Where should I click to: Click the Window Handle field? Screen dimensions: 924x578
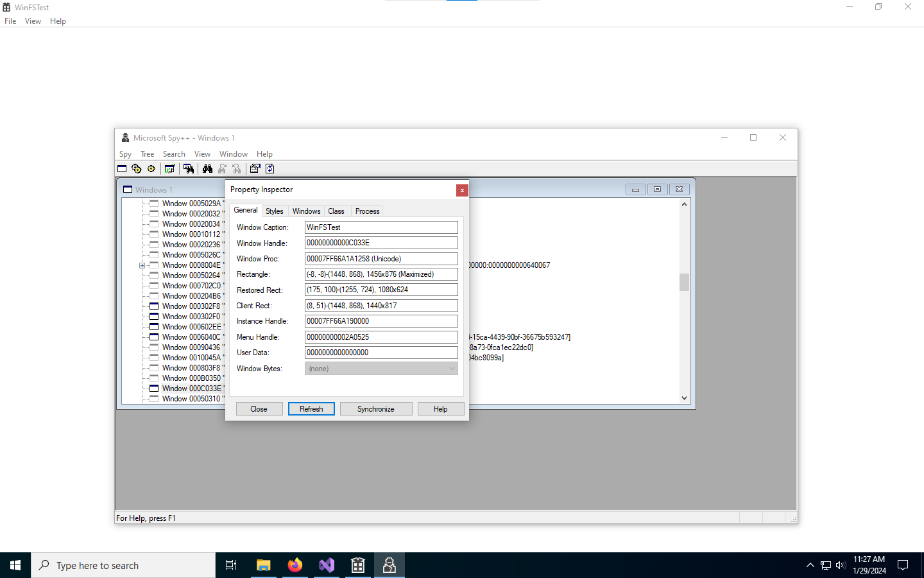click(381, 243)
